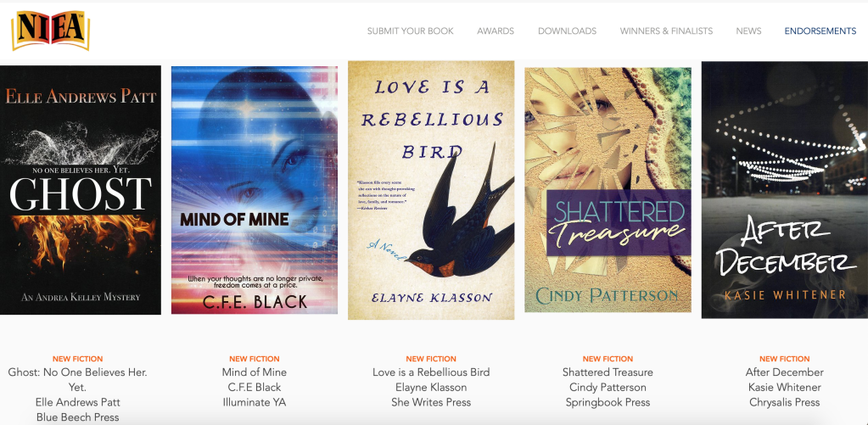Screen dimensions: 868x425
Task: Click Shattered Treasure title text
Action: coord(608,372)
